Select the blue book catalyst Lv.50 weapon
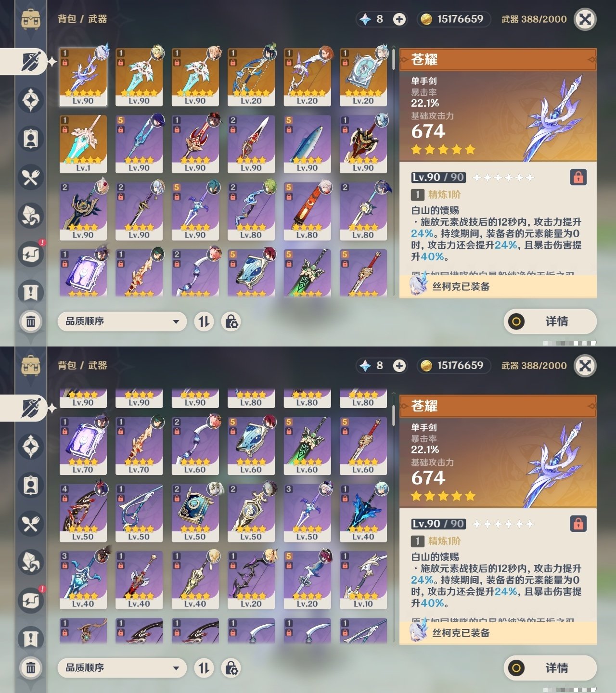 pyautogui.click(x=195, y=513)
